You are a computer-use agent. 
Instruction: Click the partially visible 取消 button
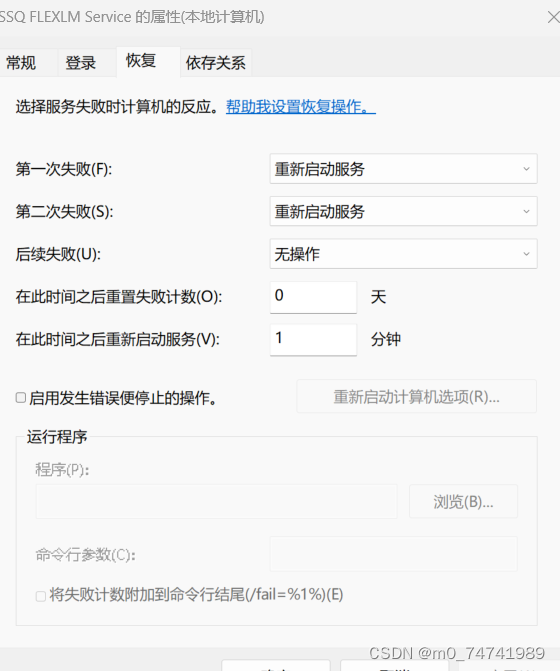coord(394,665)
